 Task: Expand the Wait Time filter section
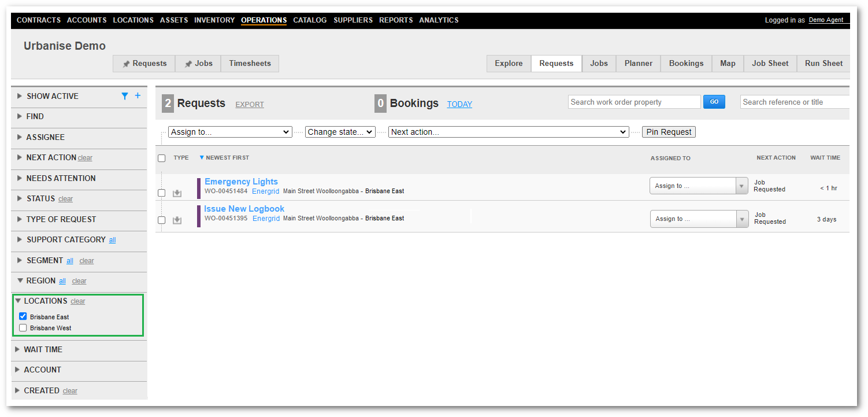click(43, 349)
